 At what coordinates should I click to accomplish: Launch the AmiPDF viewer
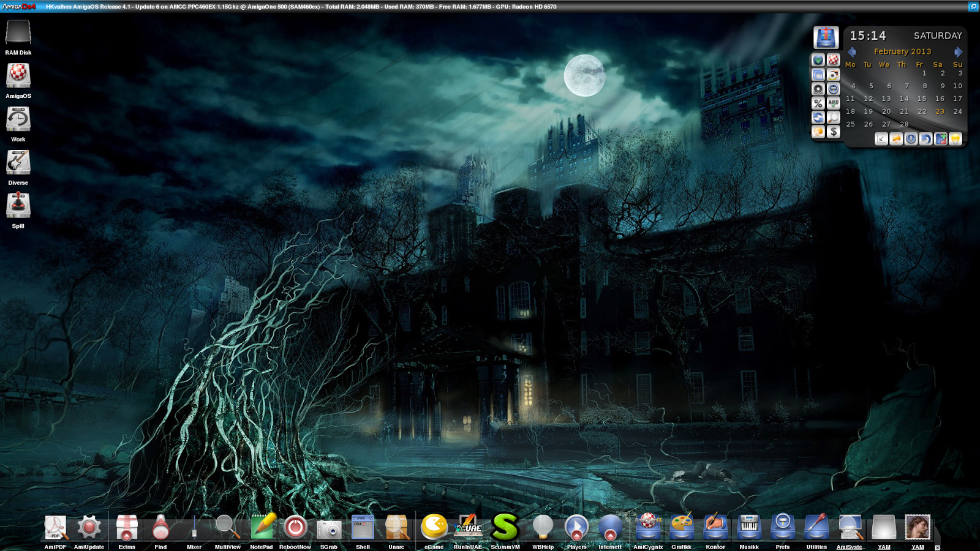pos(55,527)
